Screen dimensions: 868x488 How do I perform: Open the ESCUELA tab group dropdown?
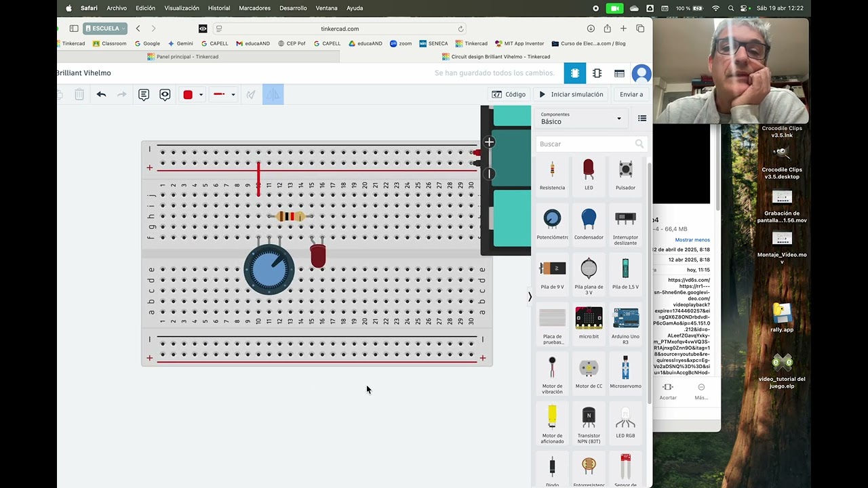[x=105, y=28]
